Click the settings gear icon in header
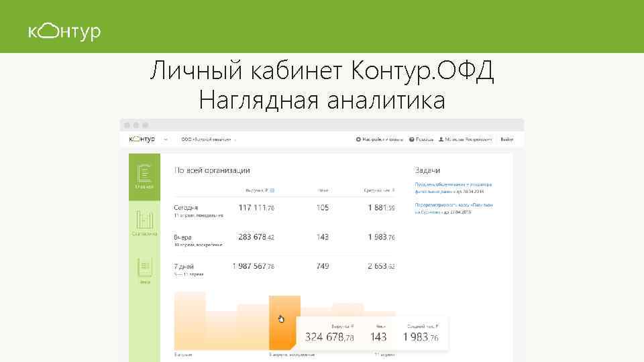644x362 pixels. point(358,139)
